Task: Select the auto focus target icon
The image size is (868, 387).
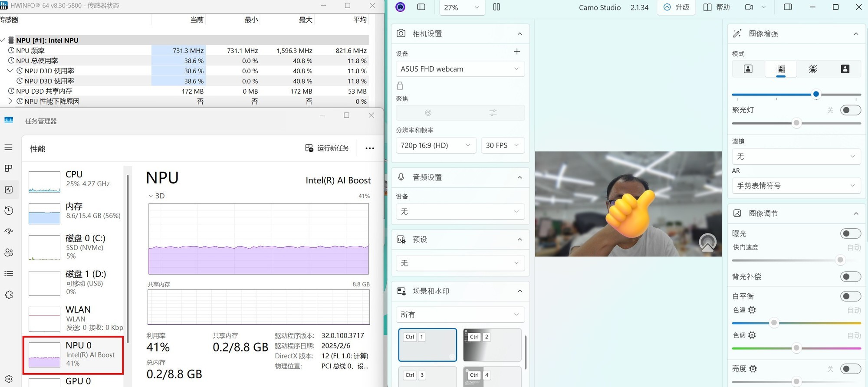Action: [428, 113]
